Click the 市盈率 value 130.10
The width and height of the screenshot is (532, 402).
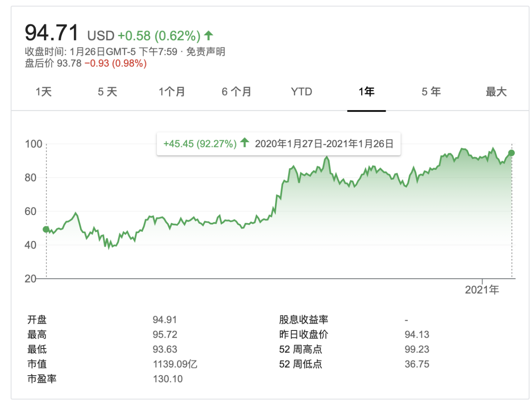(x=167, y=379)
